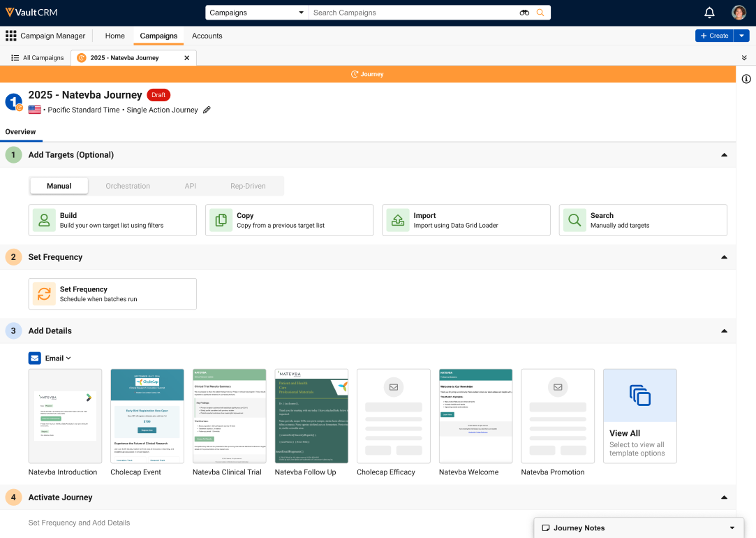This screenshot has width=756, height=538.
Task: Switch to All Campaigns tab
Action: click(37, 58)
